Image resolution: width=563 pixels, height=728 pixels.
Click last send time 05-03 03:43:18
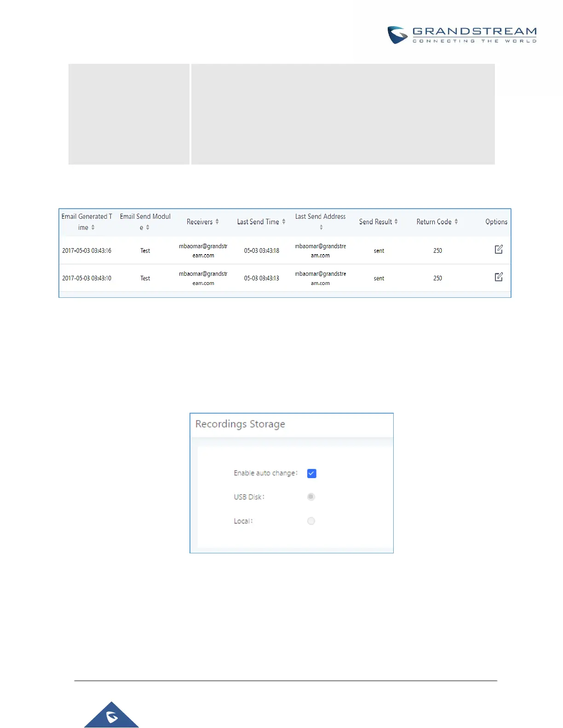tap(262, 250)
